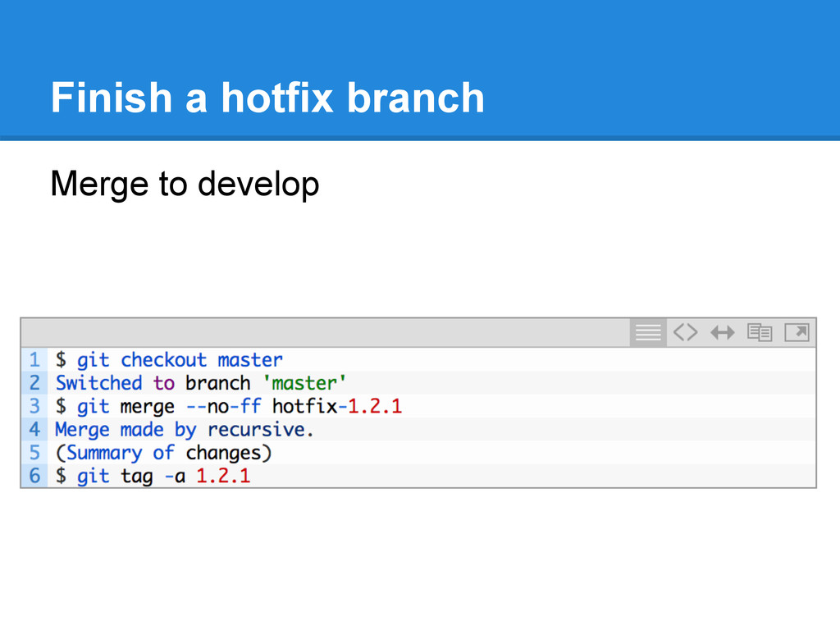
Task: Click the line '$ git checkout master'
Action: point(169,360)
